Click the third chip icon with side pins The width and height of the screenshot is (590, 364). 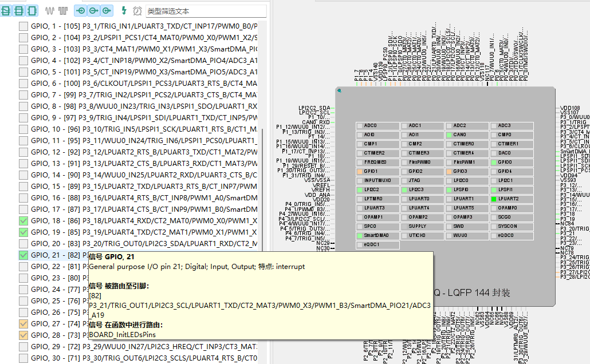tap(32, 10)
